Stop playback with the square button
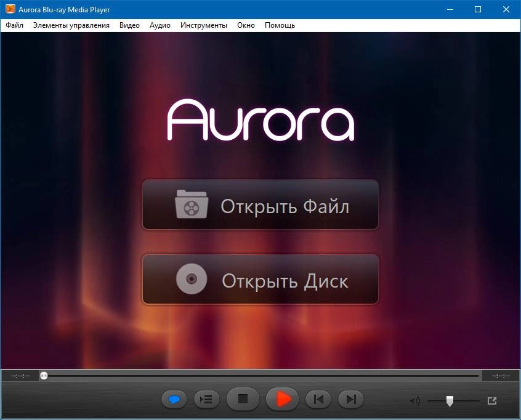Viewport: 521px width, 420px height. point(243,398)
